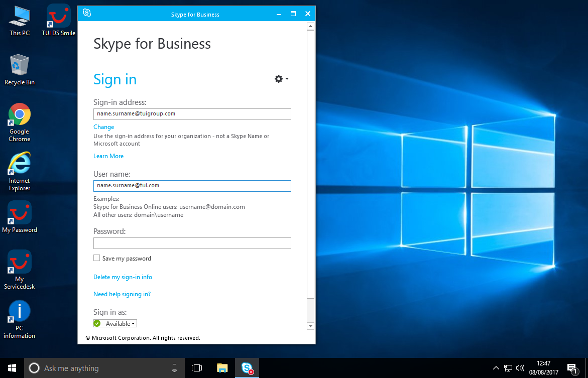
Task: Open Task View on the taskbar
Action: [x=197, y=368]
